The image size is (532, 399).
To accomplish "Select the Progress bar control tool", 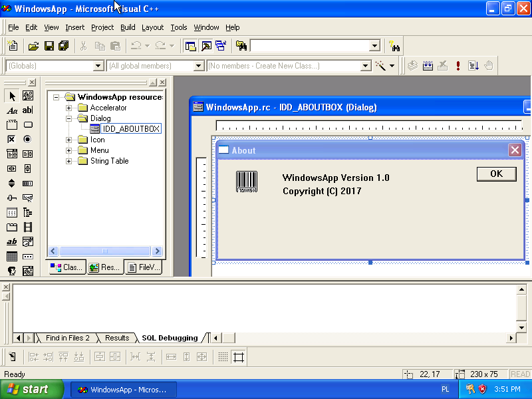I will pyautogui.click(x=28, y=184).
